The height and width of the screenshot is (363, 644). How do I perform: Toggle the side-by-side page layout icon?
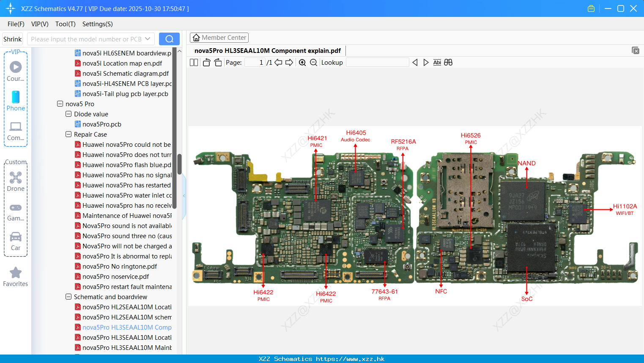tap(194, 63)
